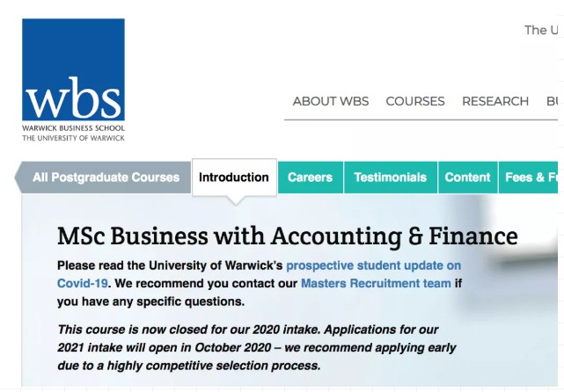The height and width of the screenshot is (392, 564).
Task: Show the Fees & Funding tab
Action: (531, 178)
